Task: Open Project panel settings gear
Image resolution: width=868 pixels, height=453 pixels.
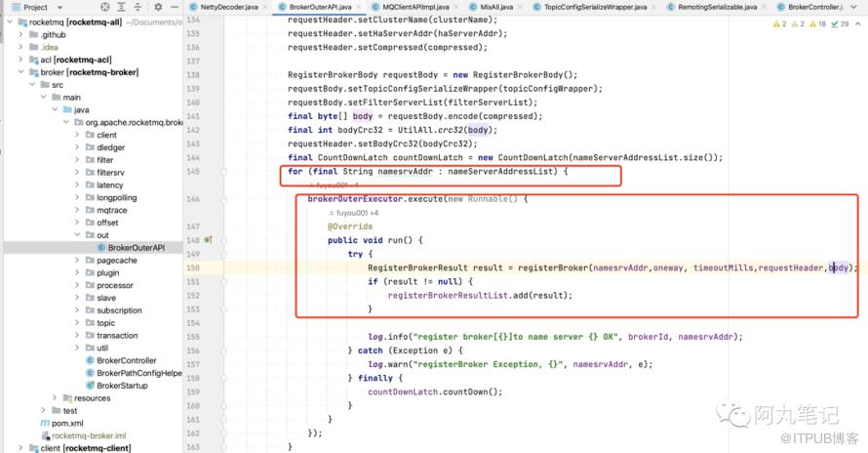Action: [158, 7]
